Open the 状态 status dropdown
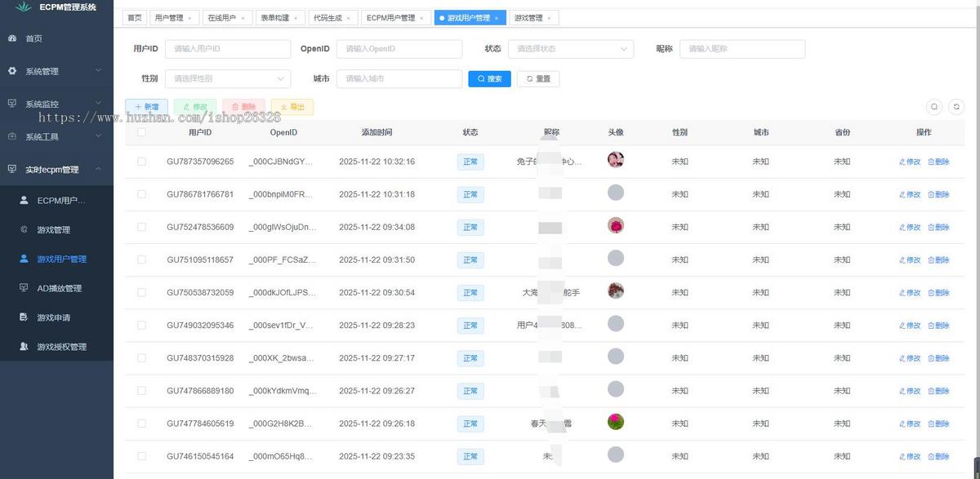 point(570,48)
